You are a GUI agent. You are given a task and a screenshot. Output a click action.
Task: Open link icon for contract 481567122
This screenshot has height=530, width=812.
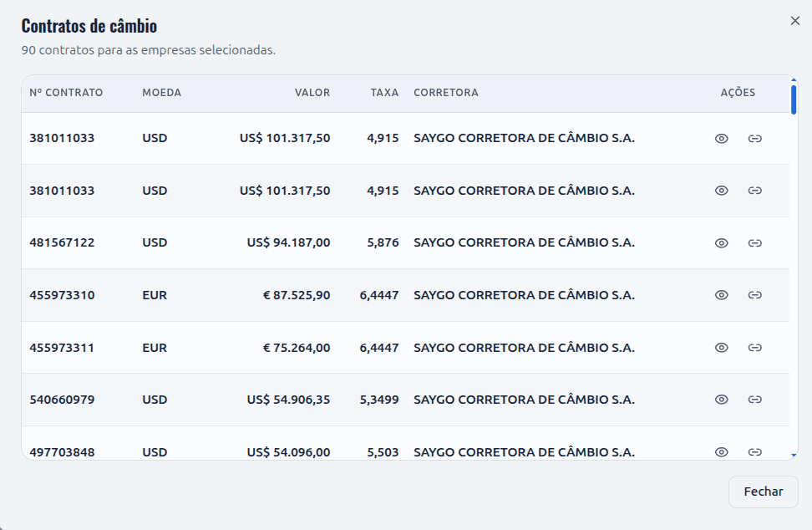point(754,243)
